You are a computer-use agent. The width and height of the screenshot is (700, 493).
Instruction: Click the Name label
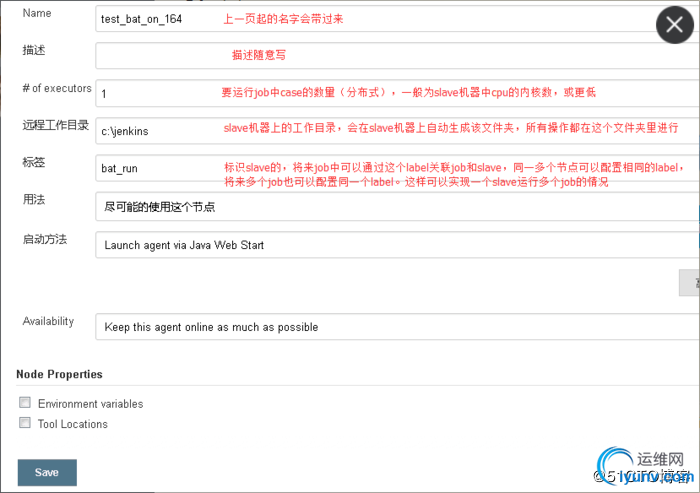click(37, 13)
